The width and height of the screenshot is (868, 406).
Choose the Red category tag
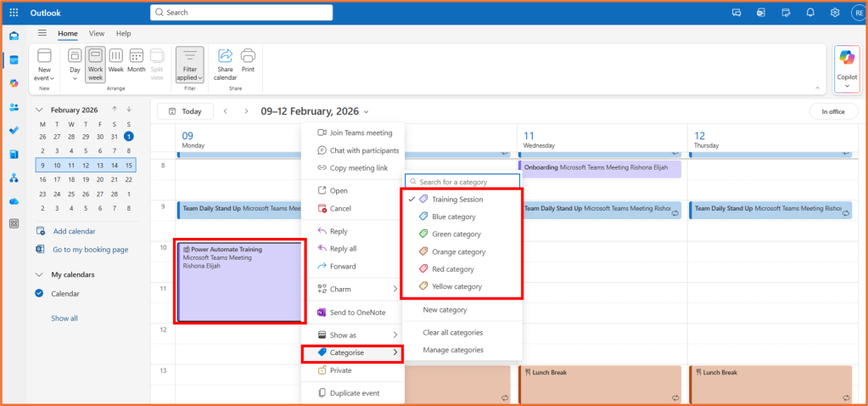[452, 269]
